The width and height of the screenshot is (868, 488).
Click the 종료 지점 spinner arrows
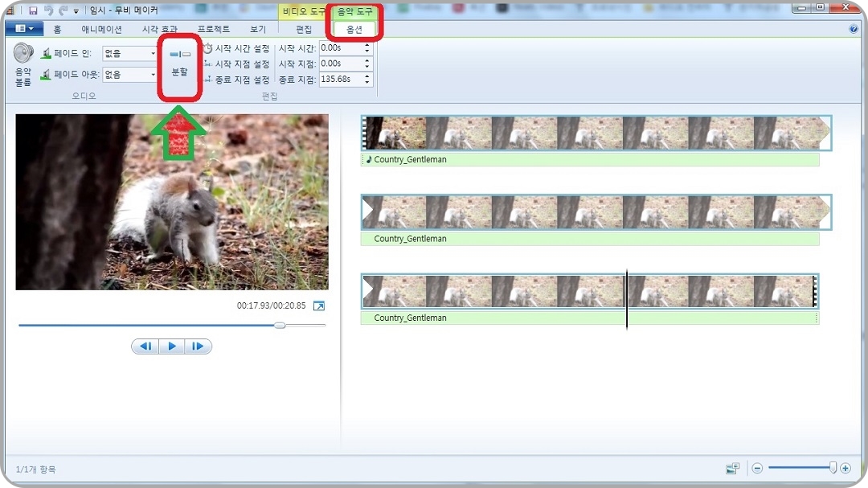click(x=367, y=80)
